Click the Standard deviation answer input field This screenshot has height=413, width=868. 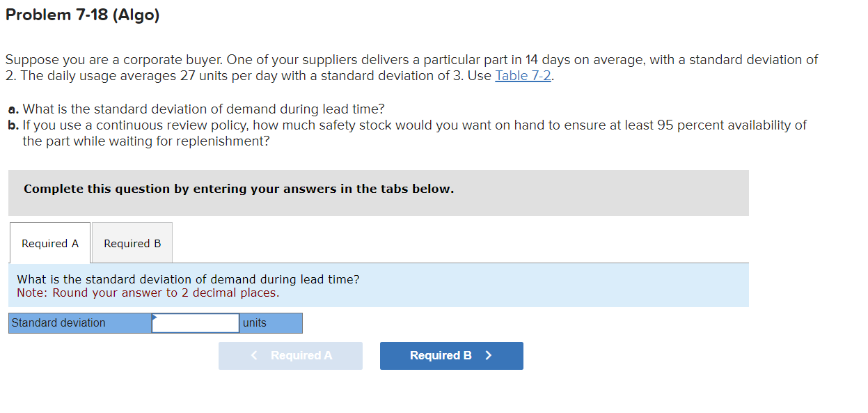(x=196, y=323)
